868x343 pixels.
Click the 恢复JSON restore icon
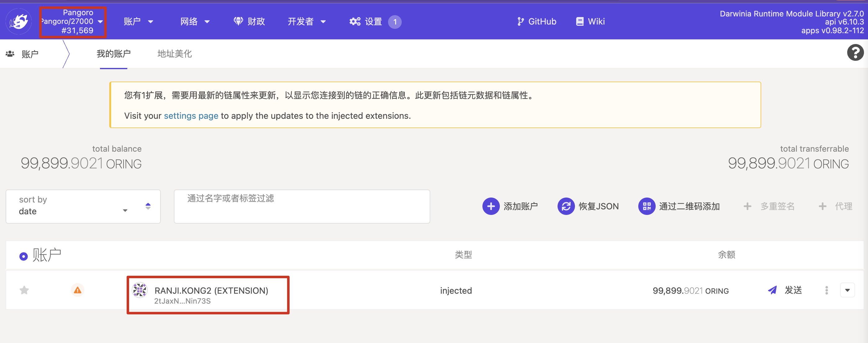566,206
